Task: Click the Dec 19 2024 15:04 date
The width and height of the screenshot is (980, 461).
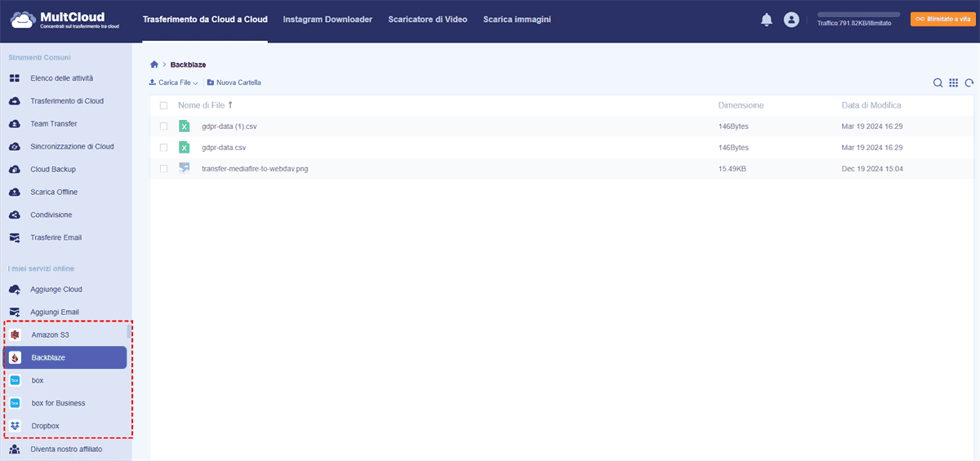Action: click(872, 169)
